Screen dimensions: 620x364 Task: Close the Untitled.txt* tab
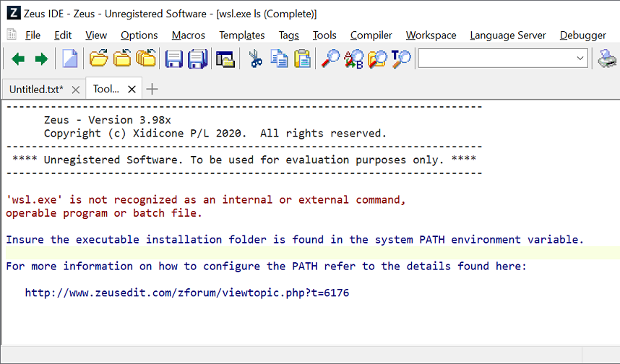tap(76, 90)
